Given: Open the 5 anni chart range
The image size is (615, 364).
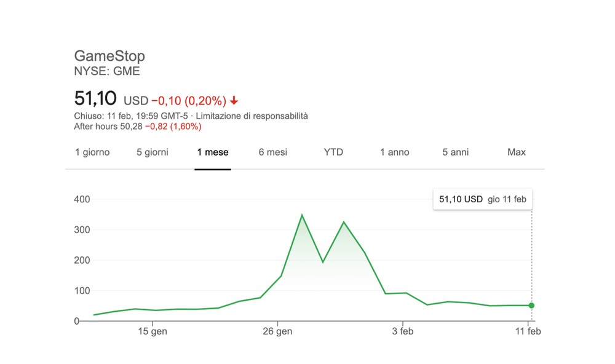Looking at the screenshot, I should pos(455,152).
